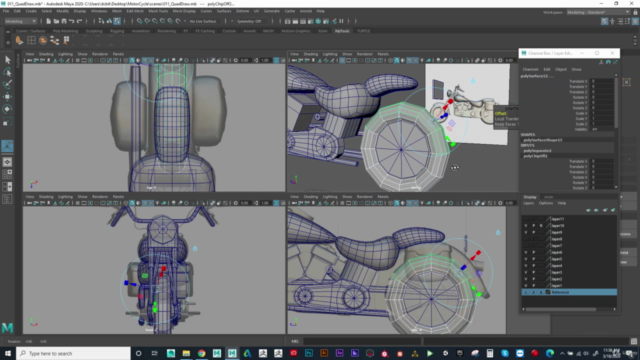Click the Reference layer color swatch
The height and width of the screenshot is (360, 640).
pyautogui.click(x=548, y=292)
